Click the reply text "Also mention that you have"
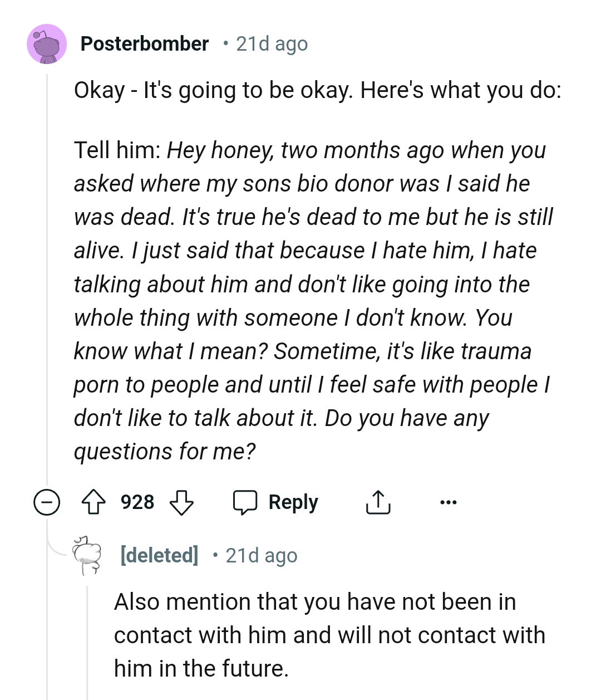The width and height of the screenshot is (601, 700). pos(315,602)
